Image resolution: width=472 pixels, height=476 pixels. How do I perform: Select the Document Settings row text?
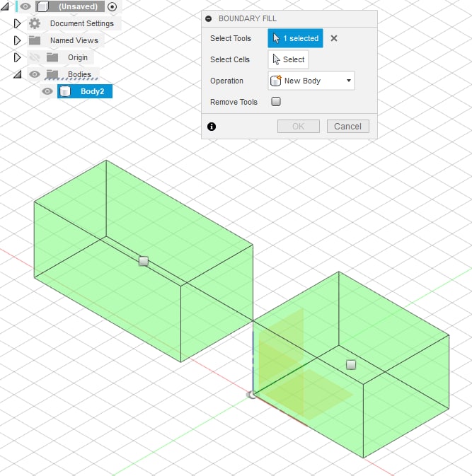pyautogui.click(x=82, y=23)
